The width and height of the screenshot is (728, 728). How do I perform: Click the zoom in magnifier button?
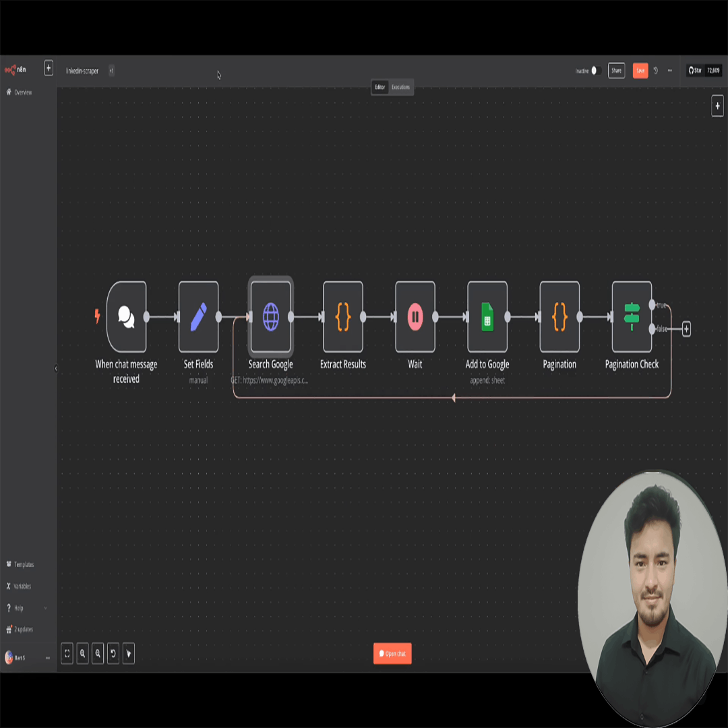click(x=82, y=653)
